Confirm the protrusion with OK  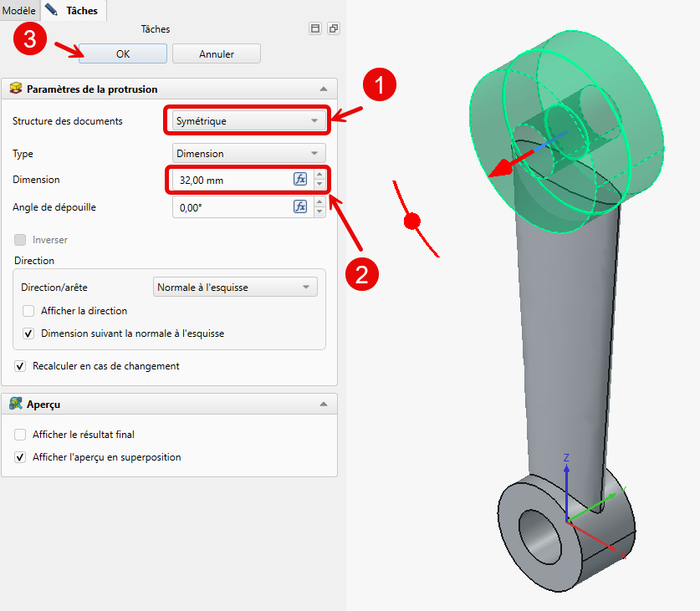tap(123, 54)
